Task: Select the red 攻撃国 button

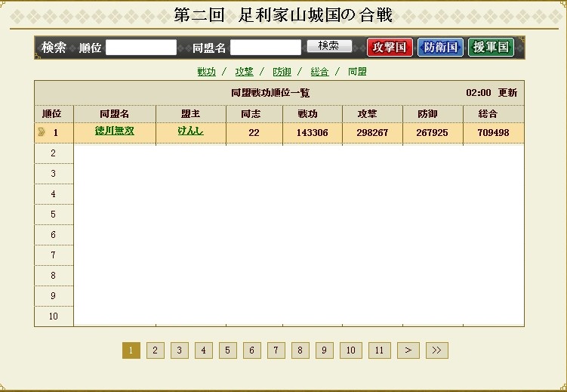Action: click(390, 48)
